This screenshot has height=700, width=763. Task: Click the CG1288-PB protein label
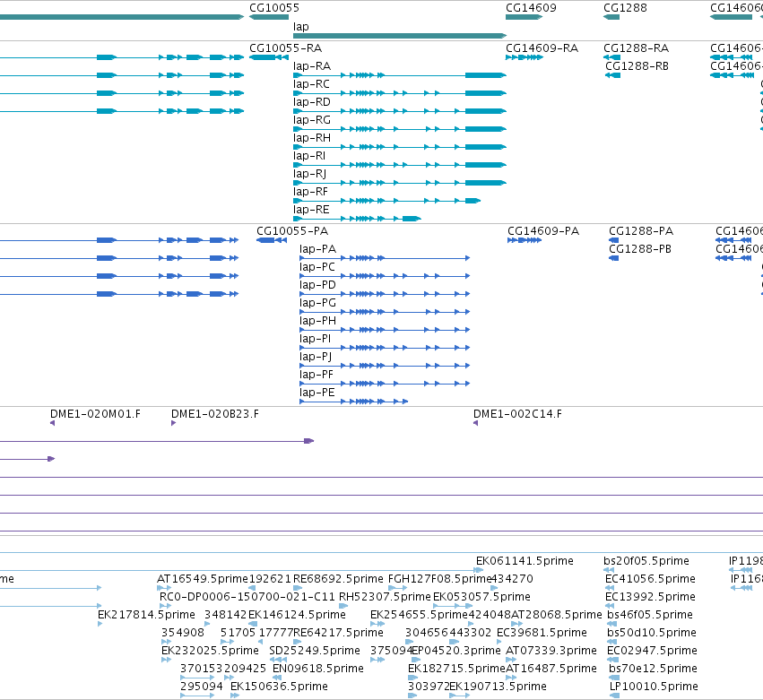point(640,249)
